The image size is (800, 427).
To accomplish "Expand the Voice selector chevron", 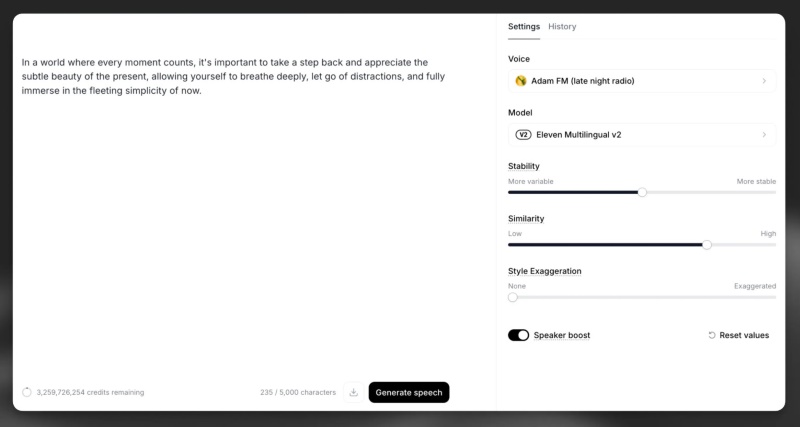I will pyautogui.click(x=764, y=81).
